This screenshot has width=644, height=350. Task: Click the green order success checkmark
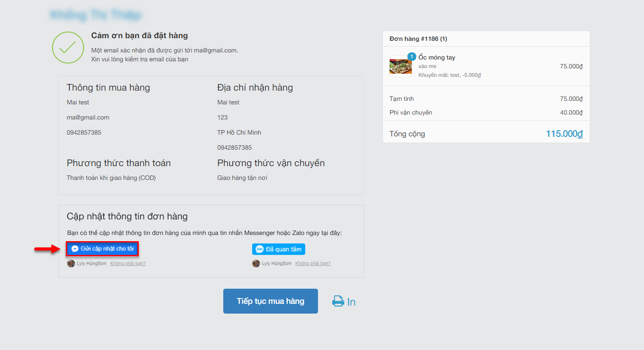[68, 48]
